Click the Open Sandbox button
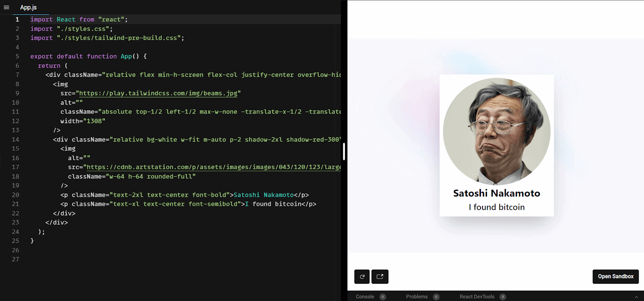Image resolution: width=644 pixels, height=301 pixels. point(615,276)
